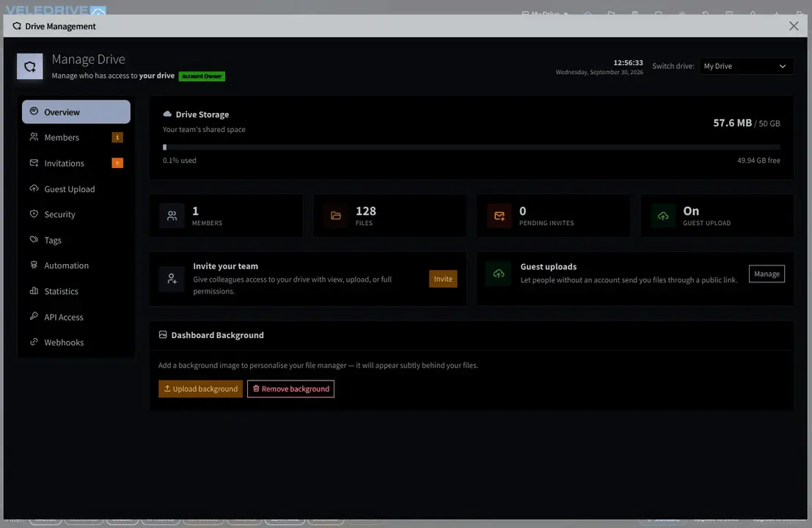Viewport: 812px width, 528px height.
Task: Click the Guest Upload stat cloud icon
Action: coord(663,216)
